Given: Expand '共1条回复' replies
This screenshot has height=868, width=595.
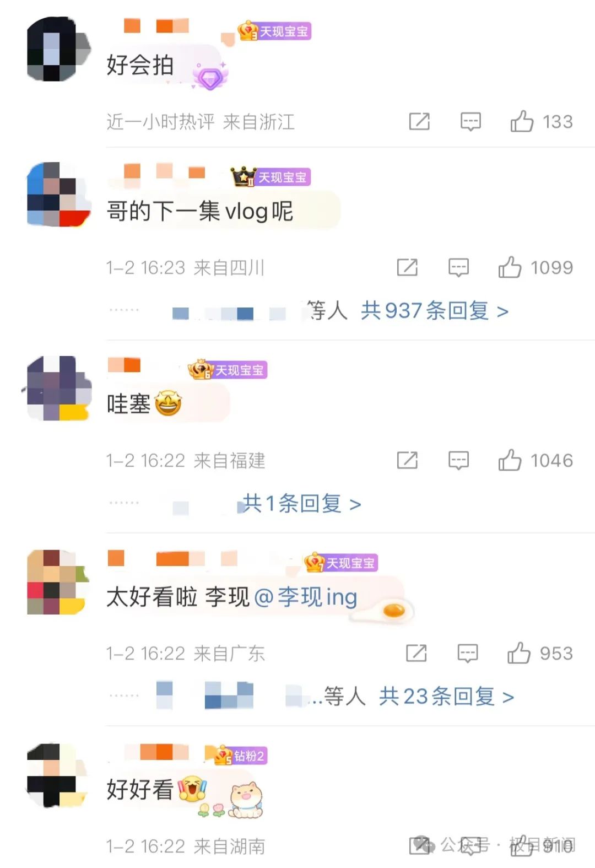Looking at the screenshot, I should [302, 504].
